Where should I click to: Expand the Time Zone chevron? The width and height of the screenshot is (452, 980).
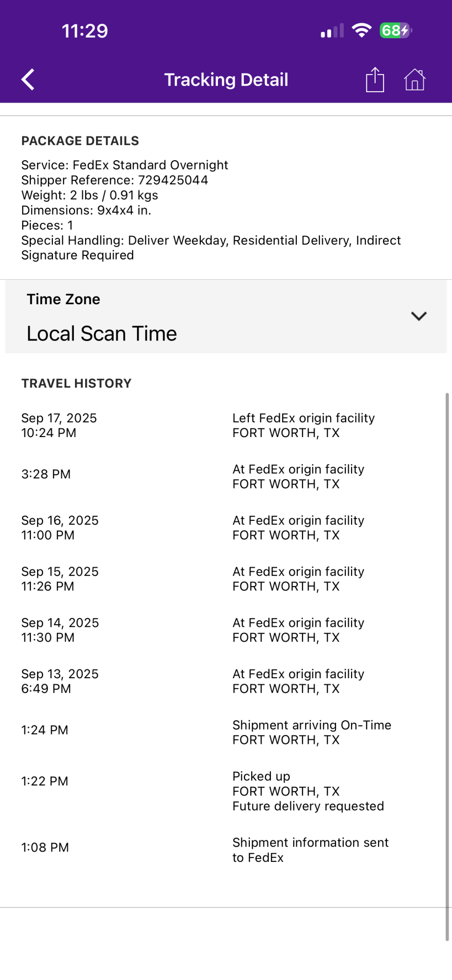click(419, 316)
